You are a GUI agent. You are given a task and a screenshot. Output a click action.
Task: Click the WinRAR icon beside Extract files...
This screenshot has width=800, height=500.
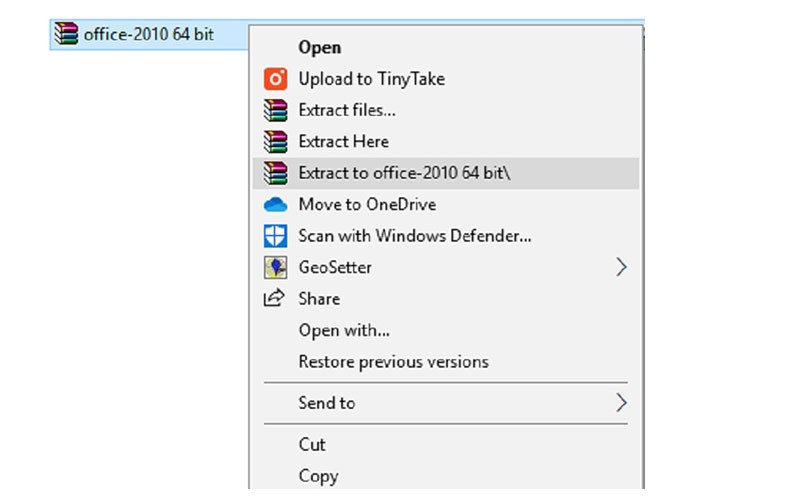tap(276, 110)
